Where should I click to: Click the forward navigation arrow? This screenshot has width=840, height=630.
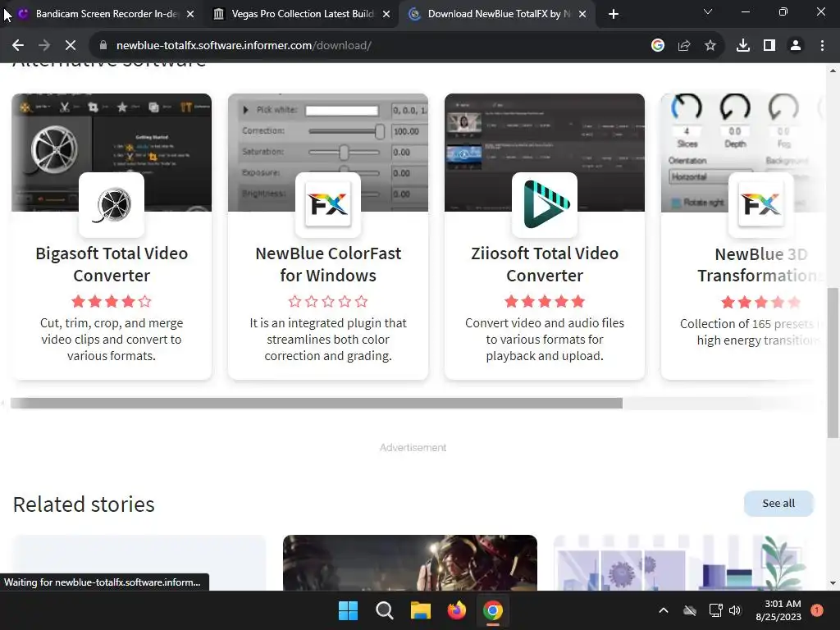tap(44, 46)
